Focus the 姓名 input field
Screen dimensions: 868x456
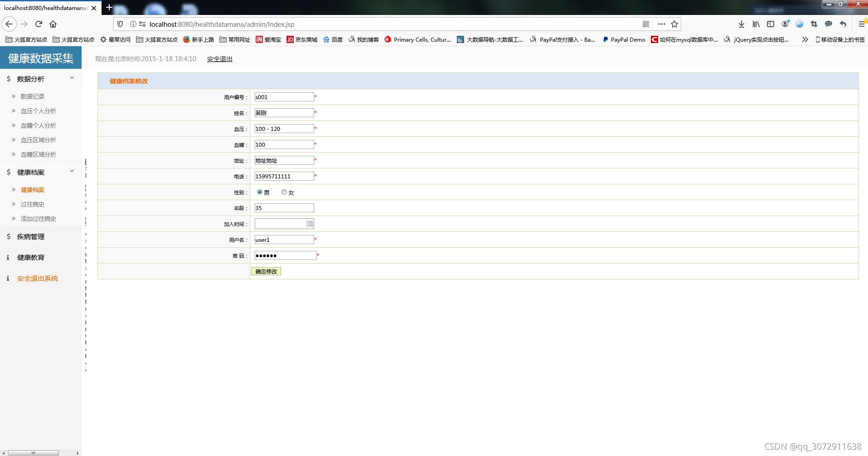tap(284, 113)
